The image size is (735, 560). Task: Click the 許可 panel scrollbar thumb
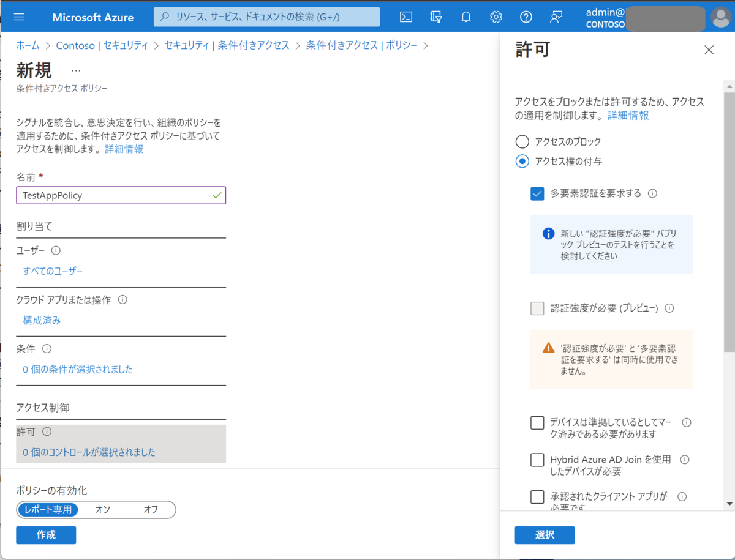click(x=729, y=222)
